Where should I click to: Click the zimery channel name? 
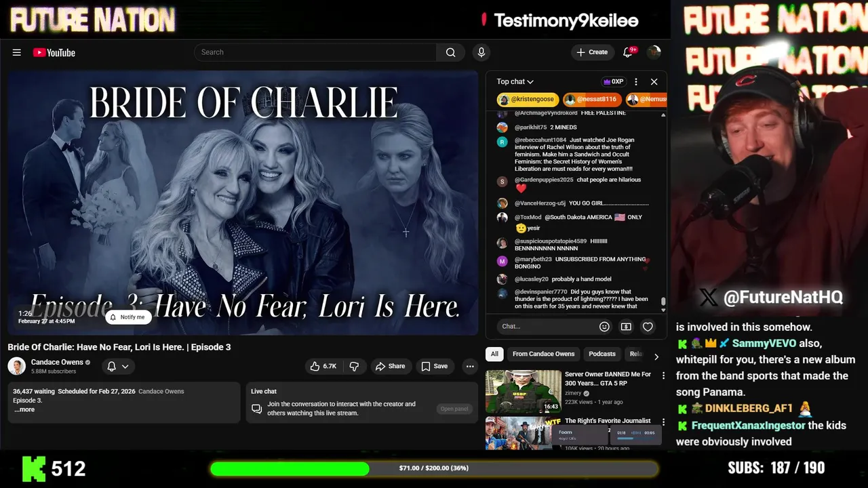(x=574, y=393)
